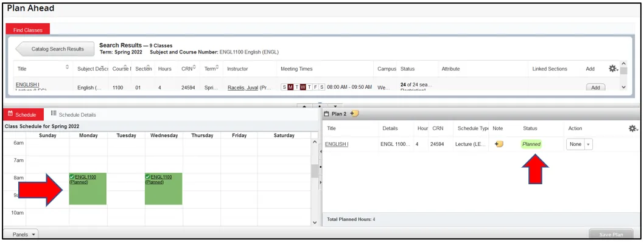Click CRN value 24594 in Plan 2 row
This screenshot has width=644, height=242.
437,144
